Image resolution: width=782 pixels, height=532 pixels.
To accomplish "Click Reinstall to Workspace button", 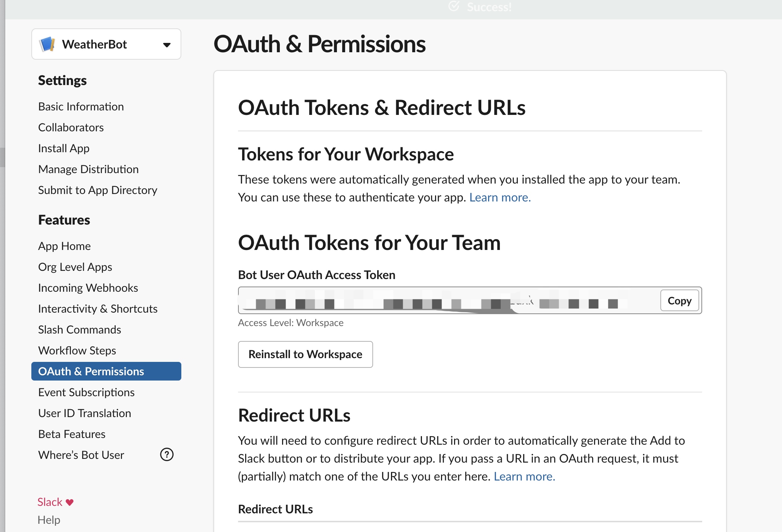I will pos(305,354).
